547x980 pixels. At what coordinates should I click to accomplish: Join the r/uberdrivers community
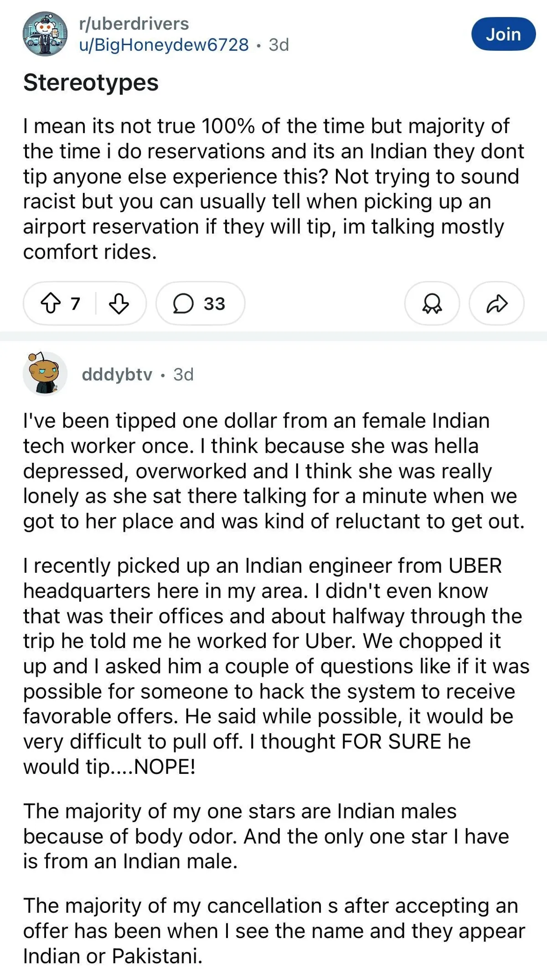[503, 34]
